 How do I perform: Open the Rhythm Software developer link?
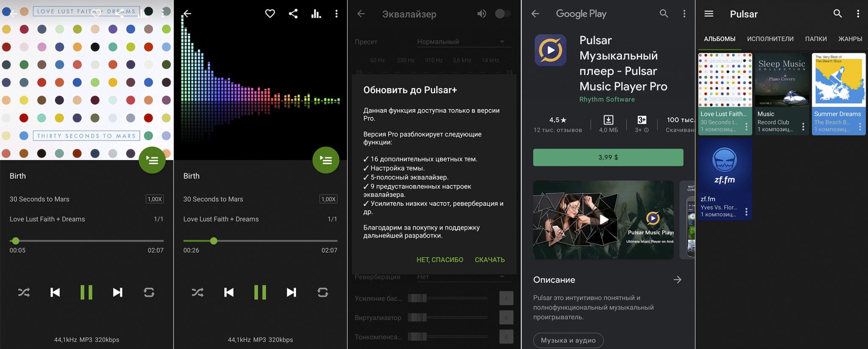[607, 99]
